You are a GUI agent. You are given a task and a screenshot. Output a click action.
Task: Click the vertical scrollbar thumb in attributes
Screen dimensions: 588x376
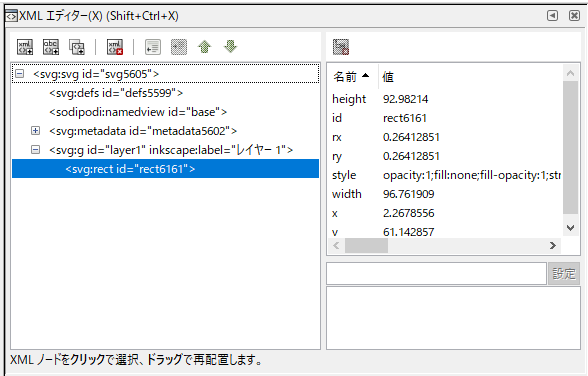[x=570, y=147]
